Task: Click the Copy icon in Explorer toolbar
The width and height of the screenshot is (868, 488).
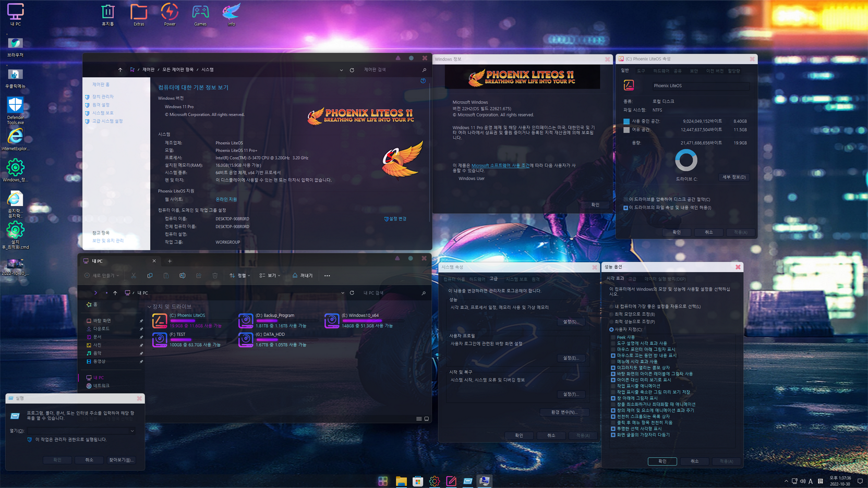Action: tap(150, 275)
